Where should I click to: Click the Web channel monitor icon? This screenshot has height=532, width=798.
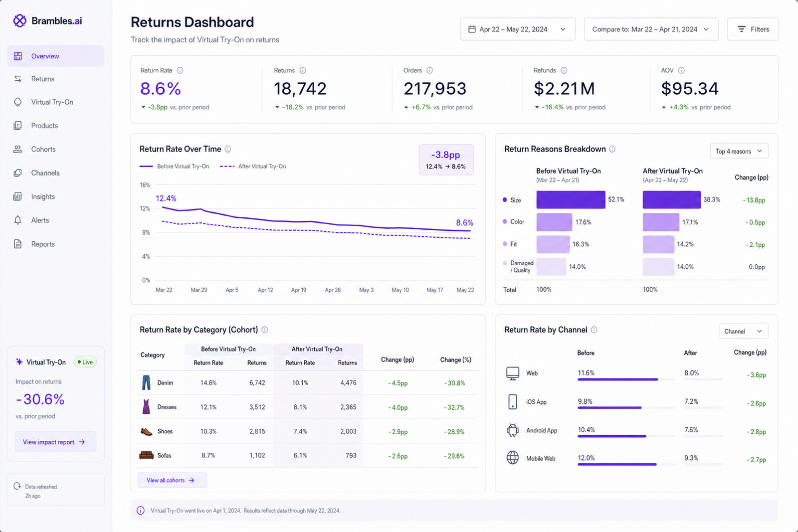pyautogui.click(x=513, y=373)
